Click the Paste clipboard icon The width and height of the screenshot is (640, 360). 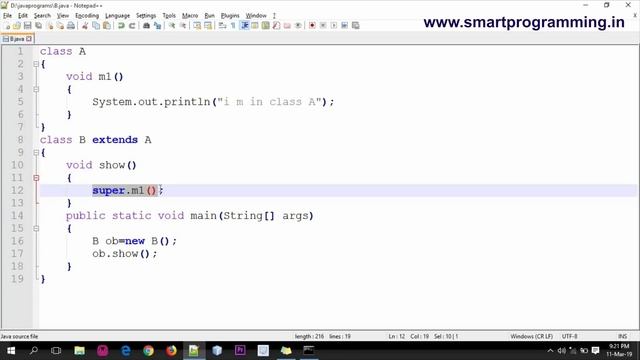coord(107,26)
